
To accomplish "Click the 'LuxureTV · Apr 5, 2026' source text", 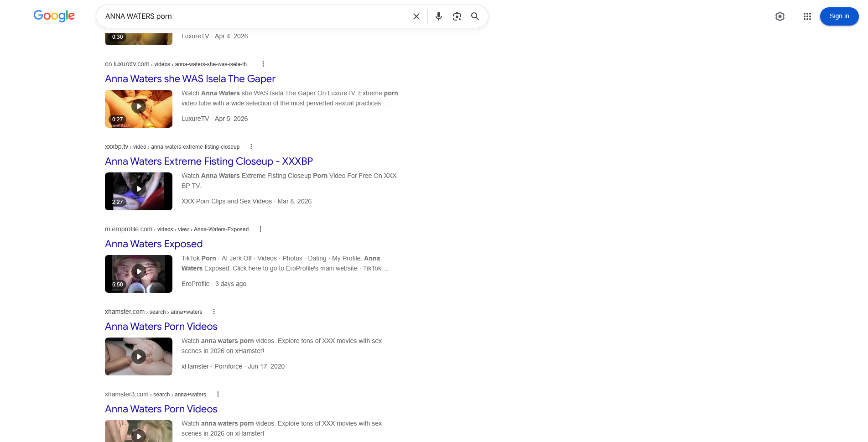I will (214, 119).
